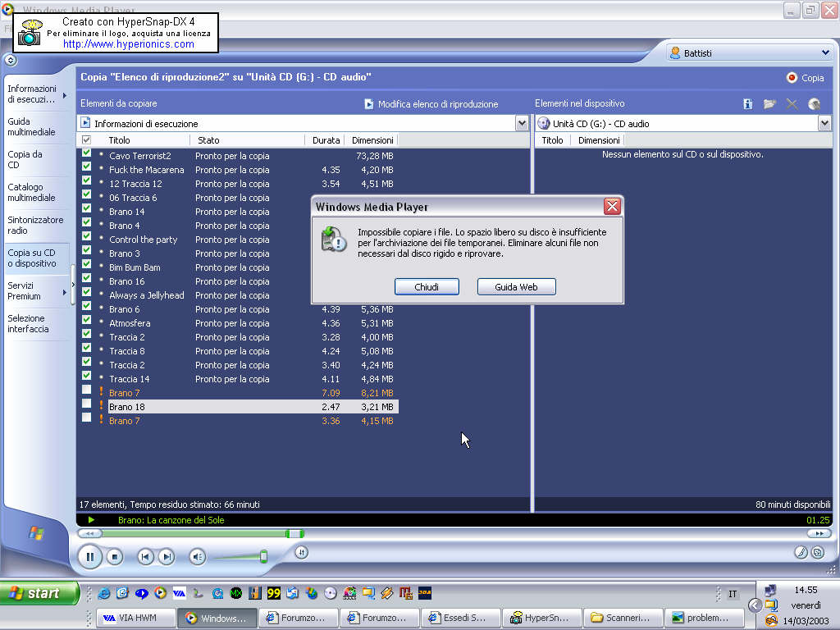Sort left list by Stato column
This screenshot has height=630, width=840.
(208, 140)
